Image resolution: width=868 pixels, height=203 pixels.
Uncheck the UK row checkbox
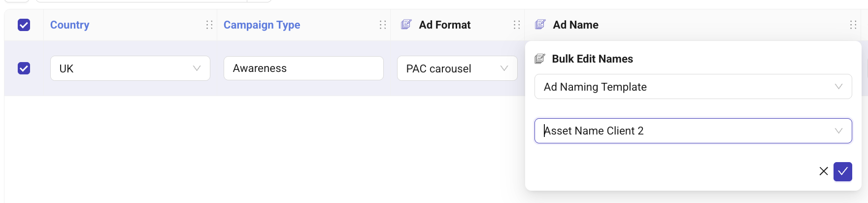24,68
